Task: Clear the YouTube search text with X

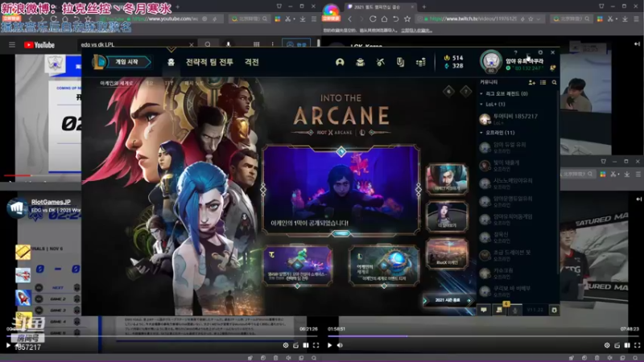Action: (x=192, y=44)
